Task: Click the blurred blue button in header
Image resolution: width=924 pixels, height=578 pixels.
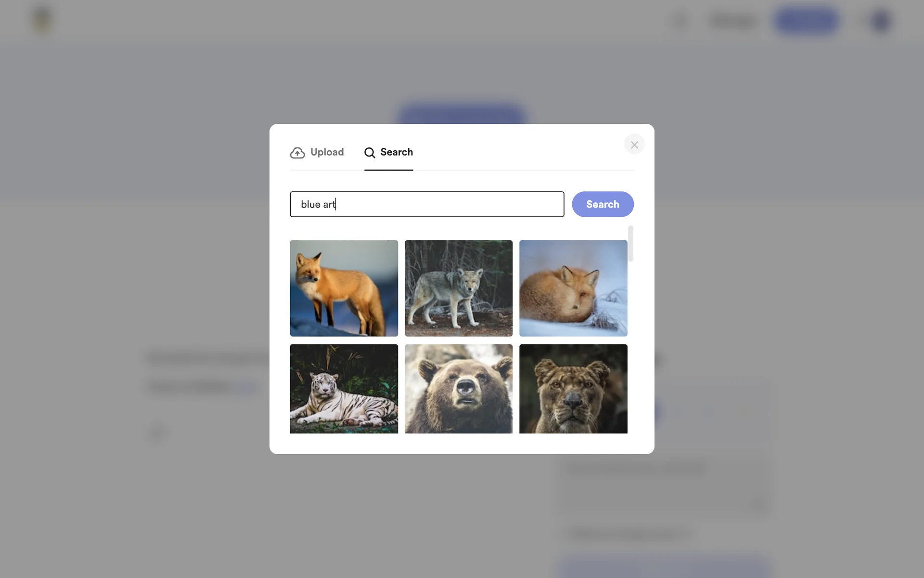Action: point(807,21)
